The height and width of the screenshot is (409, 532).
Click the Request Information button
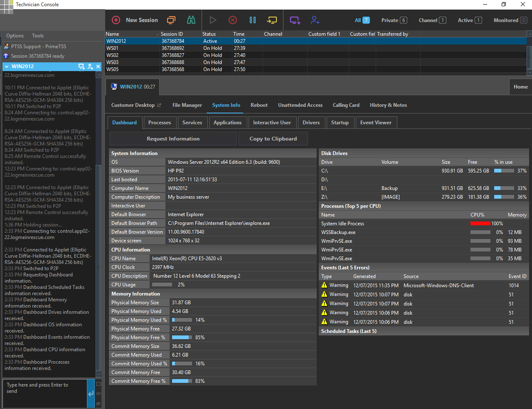tap(173, 139)
